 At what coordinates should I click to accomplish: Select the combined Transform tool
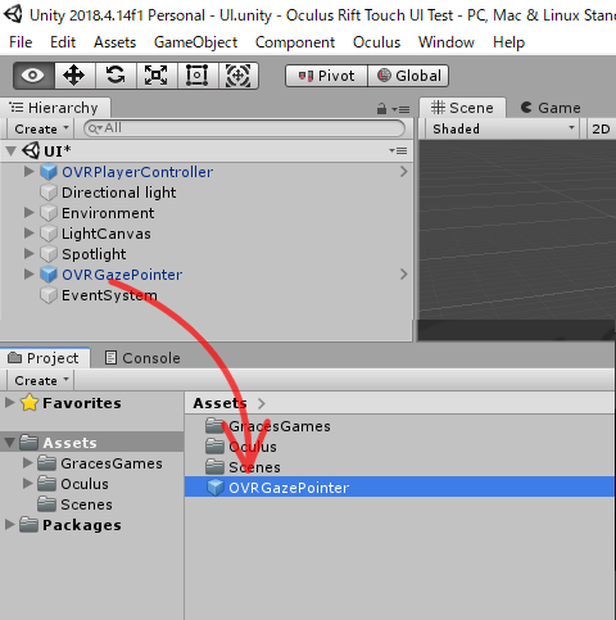[238, 75]
